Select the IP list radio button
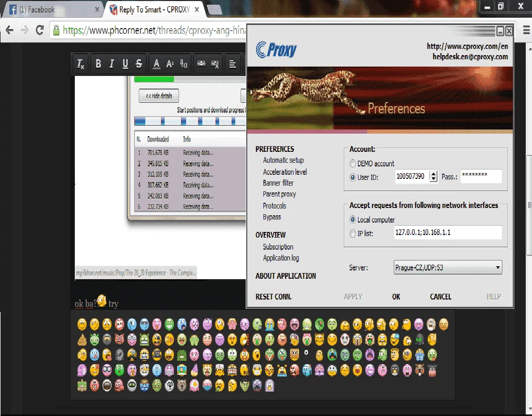This screenshot has height=416, width=532. click(x=353, y=233)
